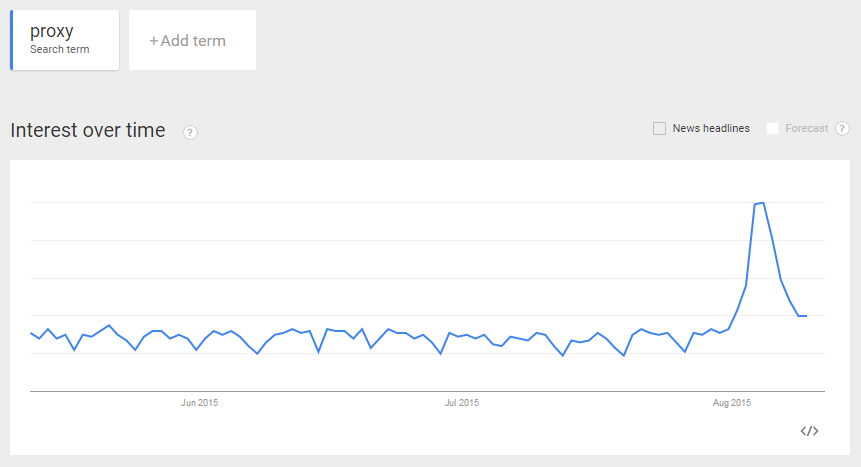Click the last data point of the line
Image resolution: width=861 pixels, height=467 pixels.
tap(806, 316)
